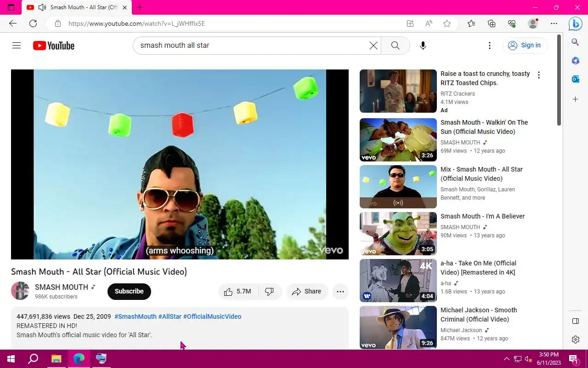Close the Smash Mouth tab
Image resolution: width=588 pixels, height=368 pixels.
pos(124,7)
